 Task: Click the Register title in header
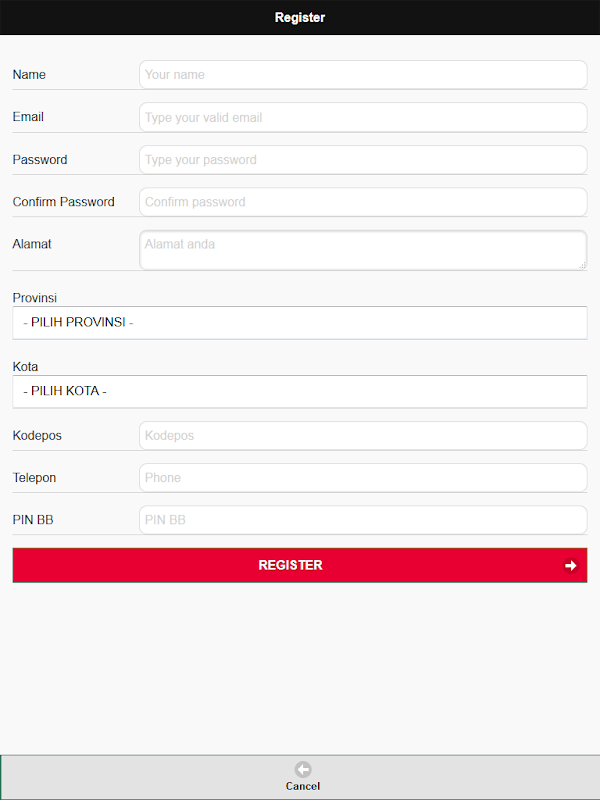point(300,17)
